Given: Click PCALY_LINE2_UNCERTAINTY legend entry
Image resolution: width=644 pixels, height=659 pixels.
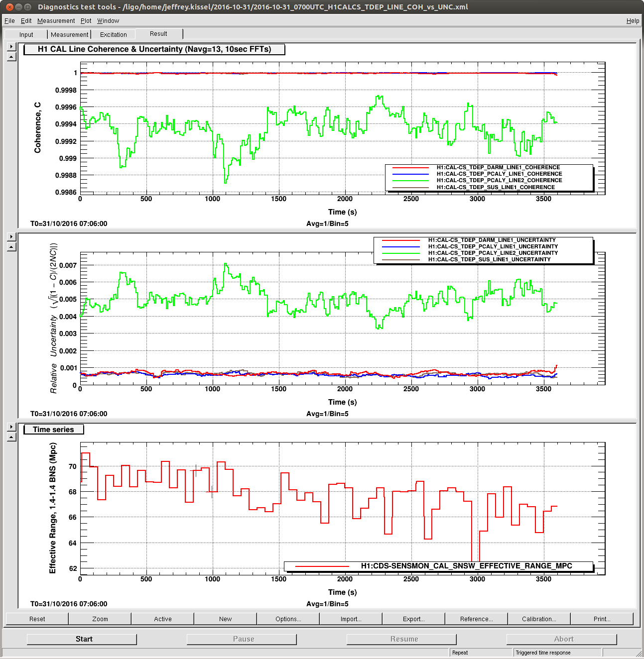Looking at the screenshot, I should [493, 253].
